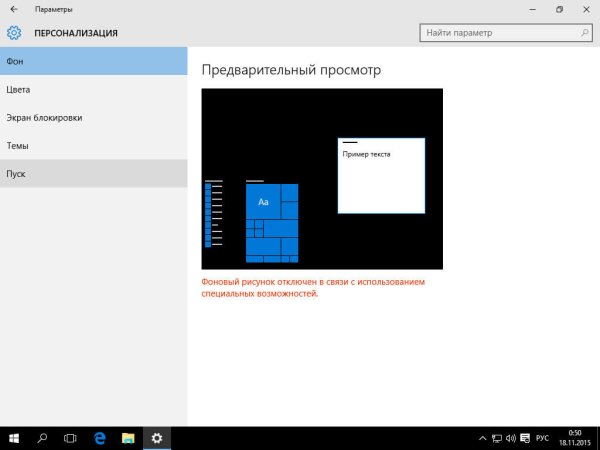The width and height of the screenshot is (600, 450).
Task: Open the Windows Start menu
Action: 14,438
